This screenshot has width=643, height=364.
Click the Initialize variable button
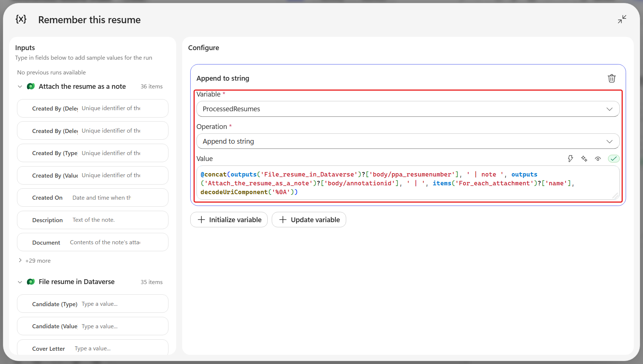pyautogui.click(x=229, y=220)
